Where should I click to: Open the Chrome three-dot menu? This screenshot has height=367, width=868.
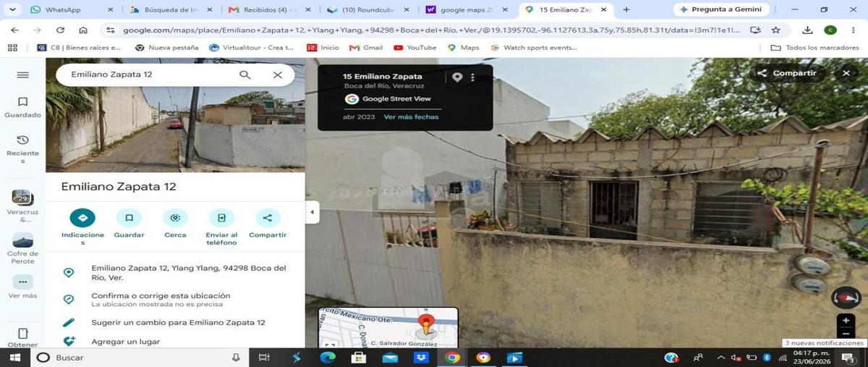click(852, 30)
